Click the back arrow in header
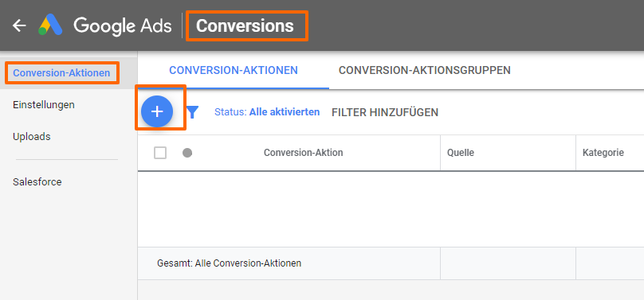This screenshot has width=644, height=300. point(19,25)
